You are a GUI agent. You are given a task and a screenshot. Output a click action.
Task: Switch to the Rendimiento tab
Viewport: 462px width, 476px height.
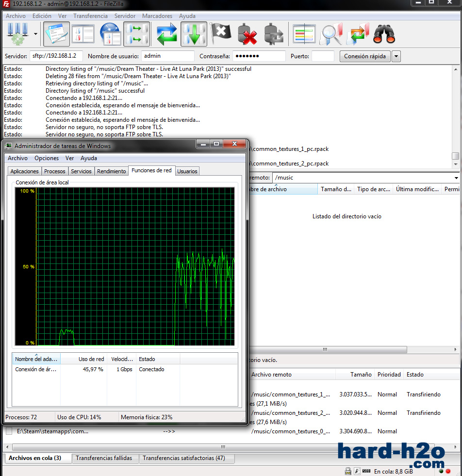point(112,171)
